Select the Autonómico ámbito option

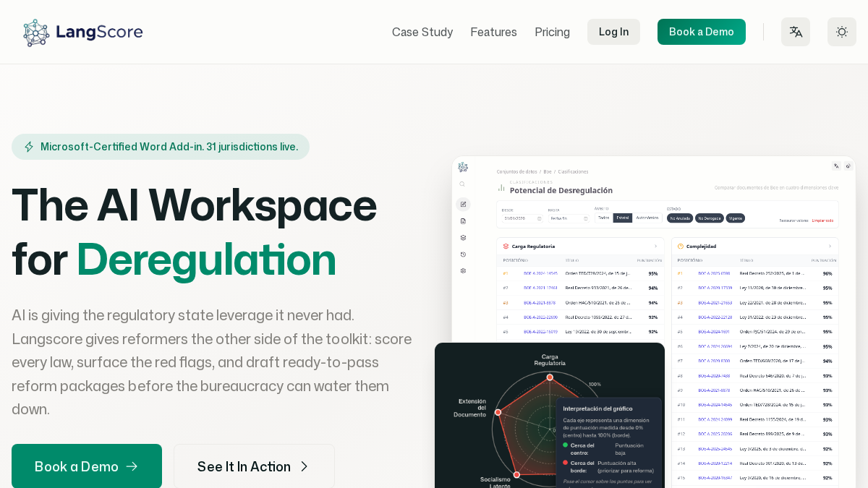coord(647,218)
